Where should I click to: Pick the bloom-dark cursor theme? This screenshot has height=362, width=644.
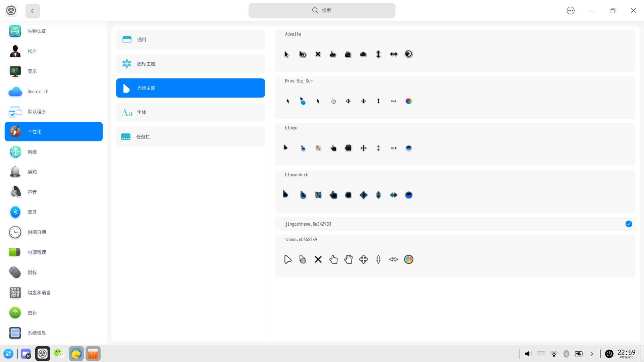click(454, 192)
